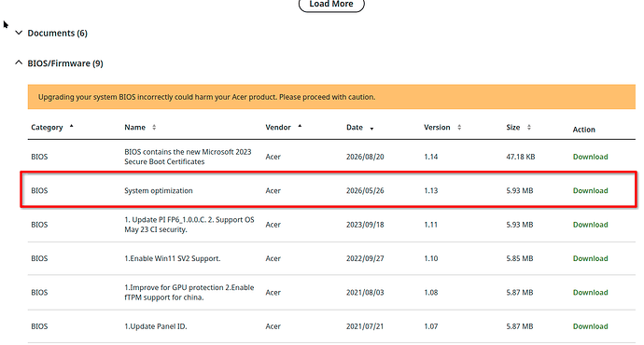Viewport: 644px width, 345px height.
Task: Click the date 2021/08/03
Action: pyautogui.click(x=365, y=293)
